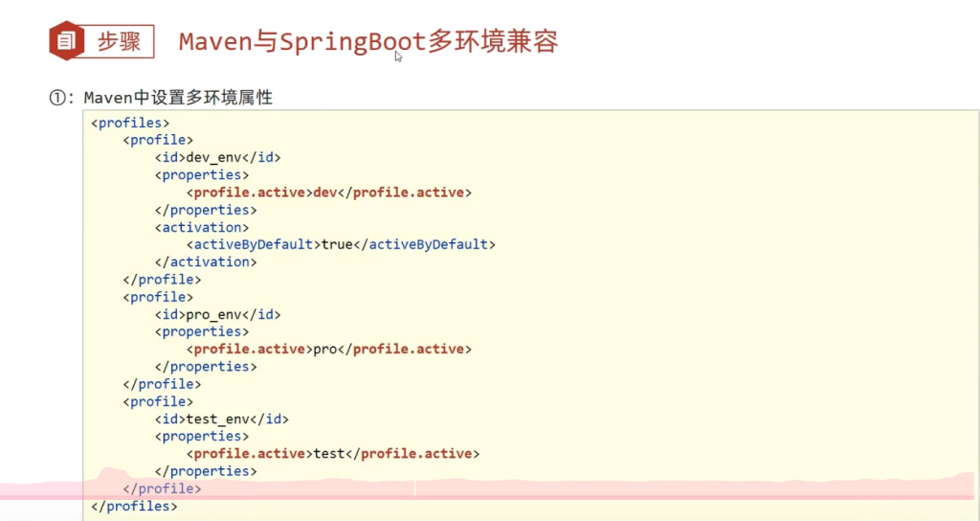Click the red hexagon document icon
This screenshot has height=521, width=980.
point(66,41)
